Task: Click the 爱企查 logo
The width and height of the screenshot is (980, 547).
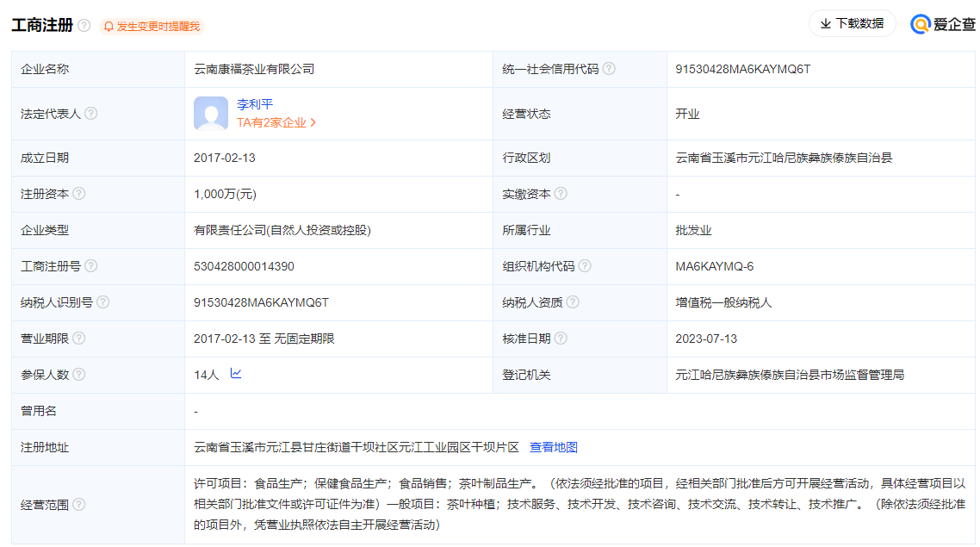Action: tap(943, 25)
